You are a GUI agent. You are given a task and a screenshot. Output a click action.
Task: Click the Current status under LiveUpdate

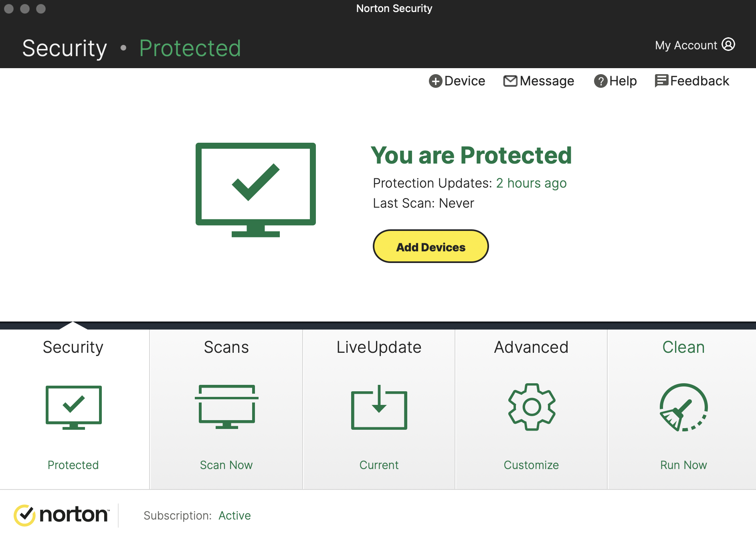click(379, 465)
